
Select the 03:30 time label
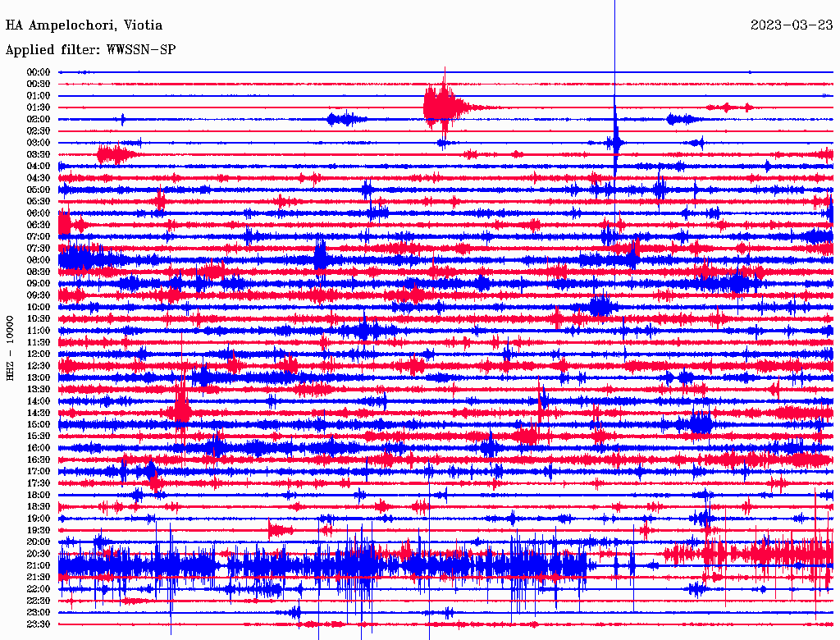(39, 154)
